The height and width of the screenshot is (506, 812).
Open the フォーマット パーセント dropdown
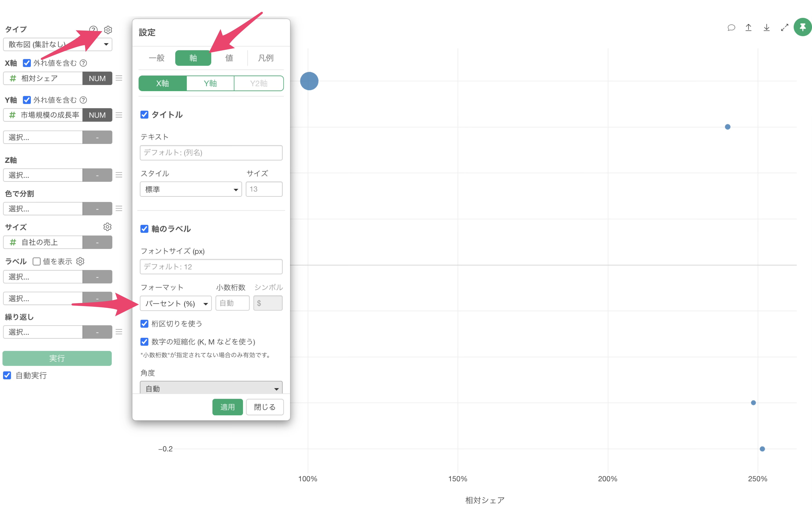coord(176,304)
